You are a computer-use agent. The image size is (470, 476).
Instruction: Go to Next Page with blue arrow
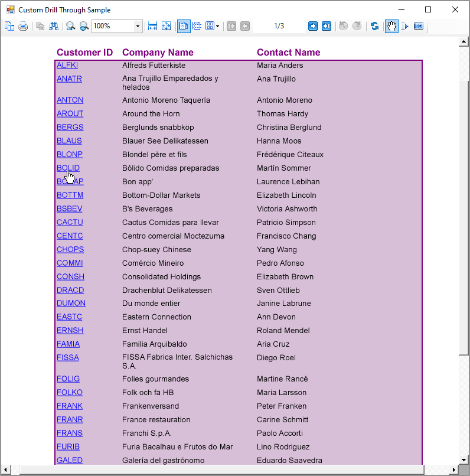tap(313, 26)
